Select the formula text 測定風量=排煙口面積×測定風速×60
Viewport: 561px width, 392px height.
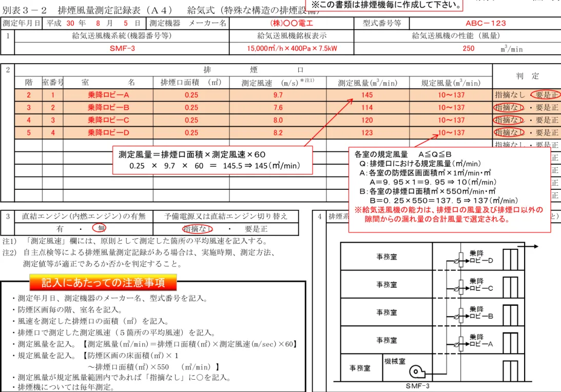coord(192,154)
